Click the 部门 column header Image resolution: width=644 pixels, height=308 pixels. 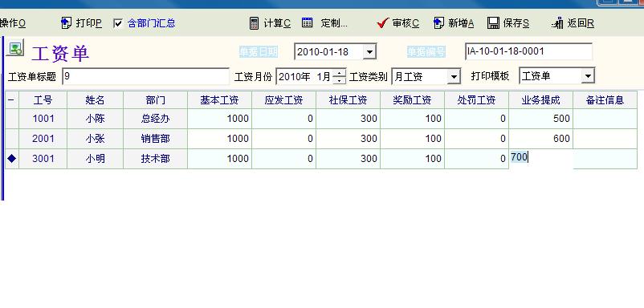pos(155,100)
